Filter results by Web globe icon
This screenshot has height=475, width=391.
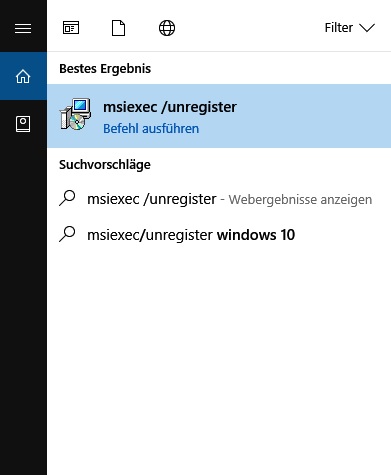click(167, 28)
